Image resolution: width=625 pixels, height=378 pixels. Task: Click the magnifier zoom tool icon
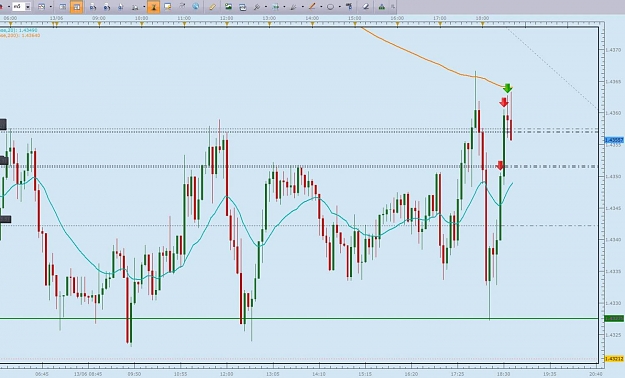click(257, 7)
